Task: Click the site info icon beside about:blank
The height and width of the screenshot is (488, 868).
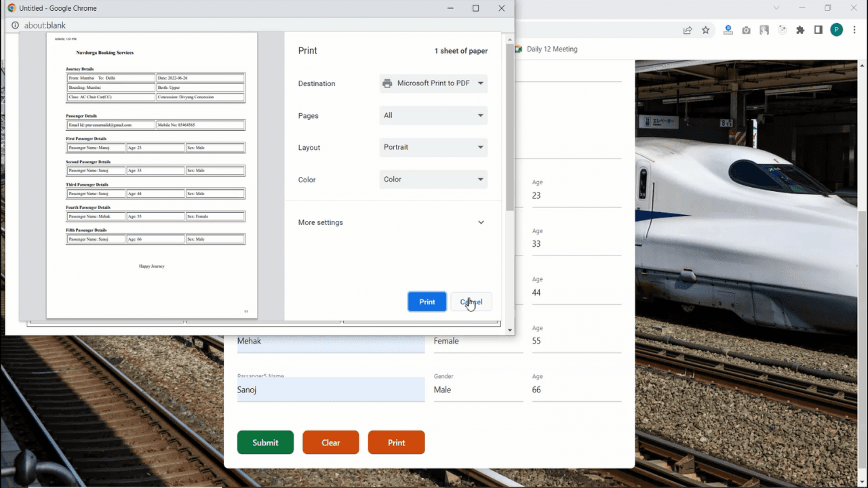Action: 15,26
